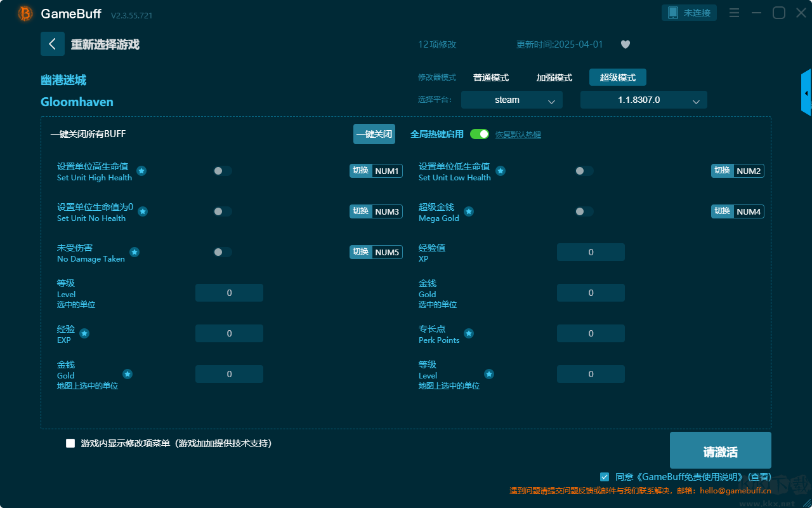Click the phone connection icon
This screenshot has width=812, height=508.
click(x=673, y=13)
